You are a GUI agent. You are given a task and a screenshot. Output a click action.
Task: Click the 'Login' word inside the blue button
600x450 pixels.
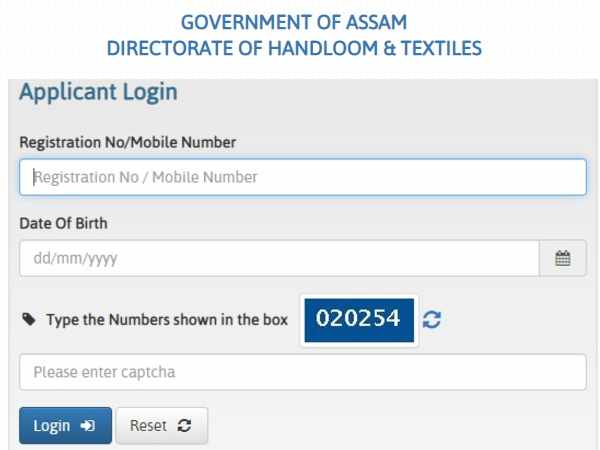click(52, 426)
